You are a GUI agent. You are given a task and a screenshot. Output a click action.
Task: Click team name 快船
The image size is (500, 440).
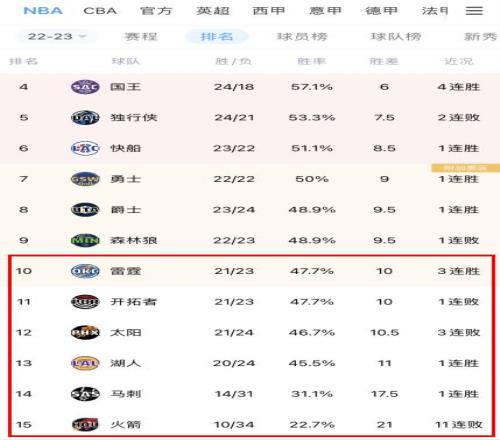tap(126, 148)
